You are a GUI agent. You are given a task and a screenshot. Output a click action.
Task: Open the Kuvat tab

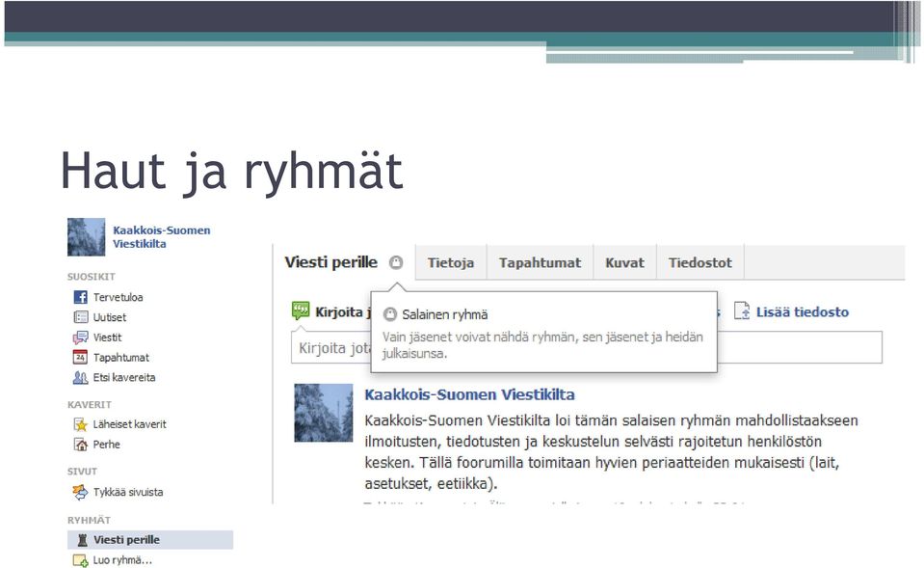pos(624,262)
